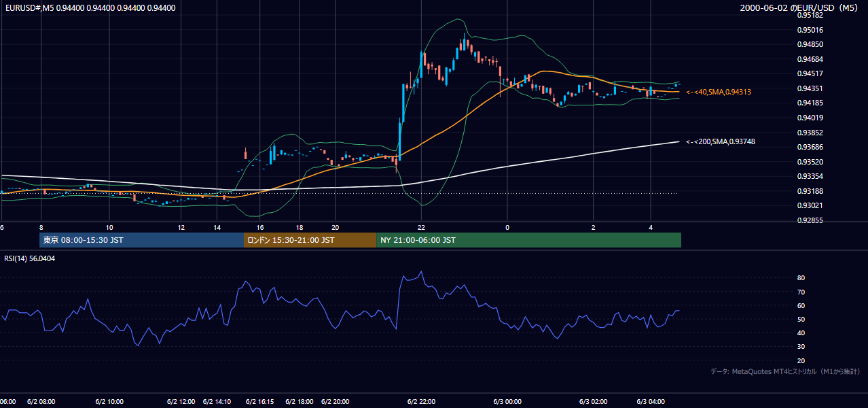Click hour 14 on the price chart time axis
The height and width of the screenshot is (408, 868).
point(217,227)
